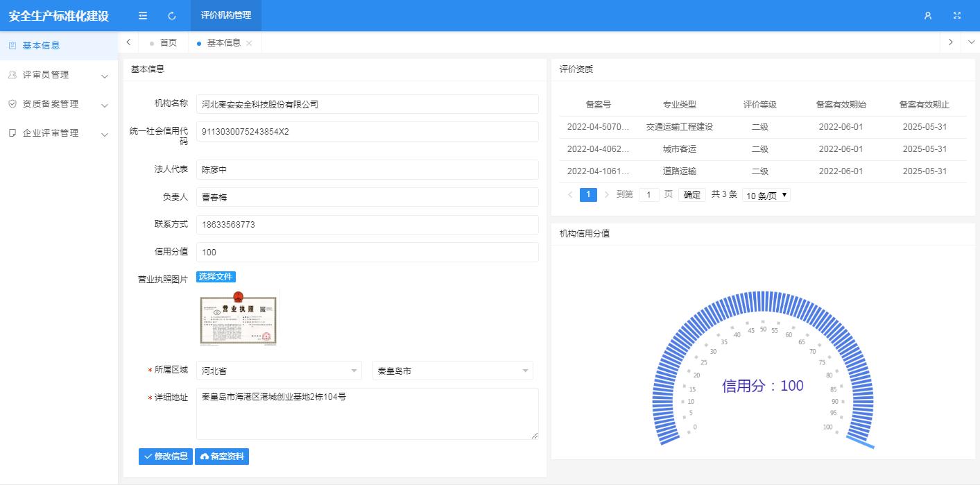This screenshot has width=980, height=485.
Task: Select 评价机构管理 in top navigation
Action: coord(226,15)
